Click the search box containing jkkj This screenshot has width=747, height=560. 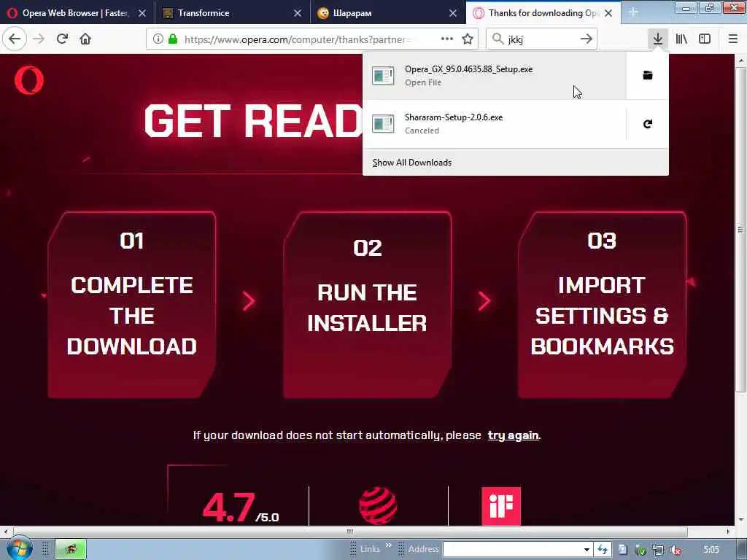point(541,39)
